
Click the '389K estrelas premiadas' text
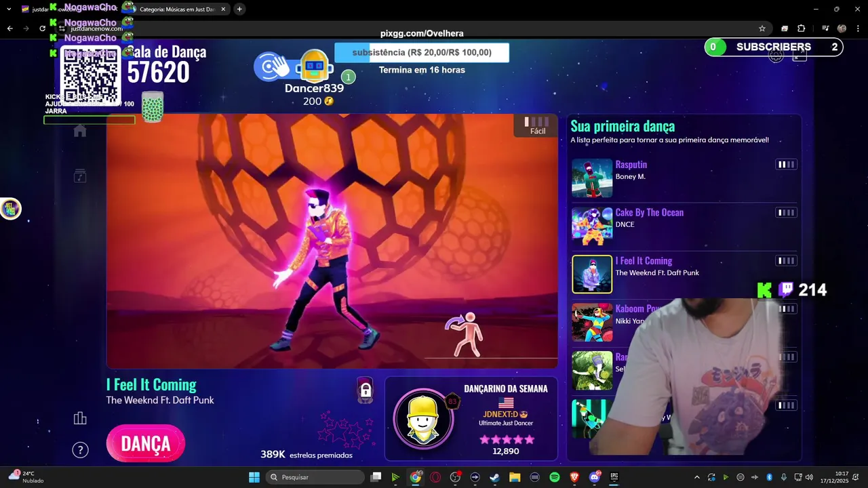coord(307,455)
